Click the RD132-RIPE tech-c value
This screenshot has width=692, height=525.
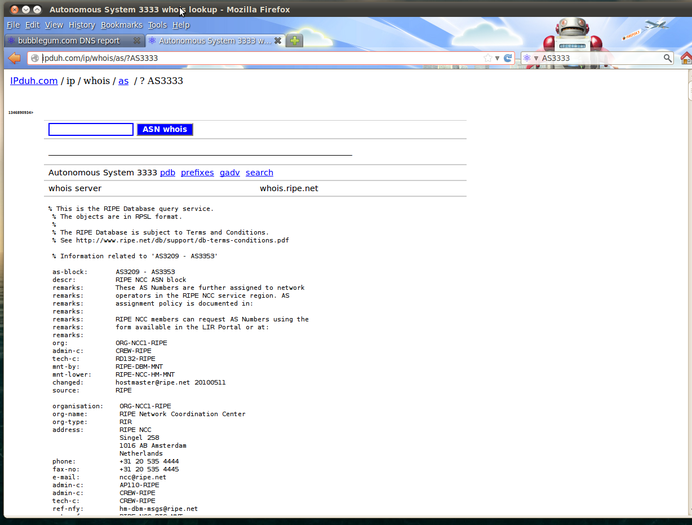pyautogui.click(x=135, y=359)
